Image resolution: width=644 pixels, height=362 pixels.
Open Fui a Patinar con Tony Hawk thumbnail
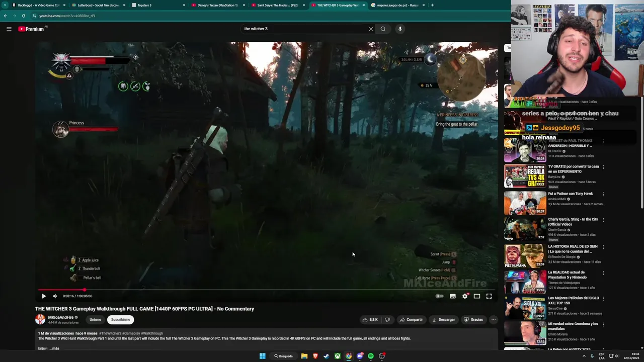click(525, 202)
